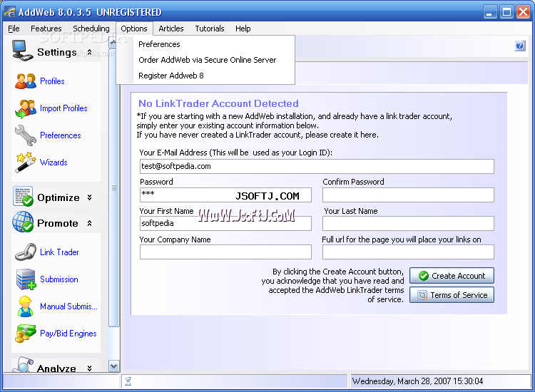Click the full url for links page field
This screenshot has width=535, height=392.
pos(409,252)
